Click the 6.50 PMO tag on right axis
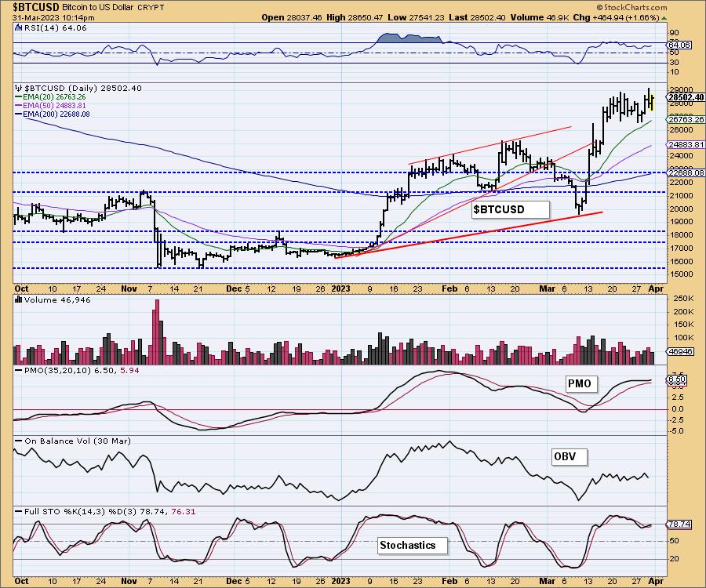This screenshot has height=588, width=706. point(677,379)
